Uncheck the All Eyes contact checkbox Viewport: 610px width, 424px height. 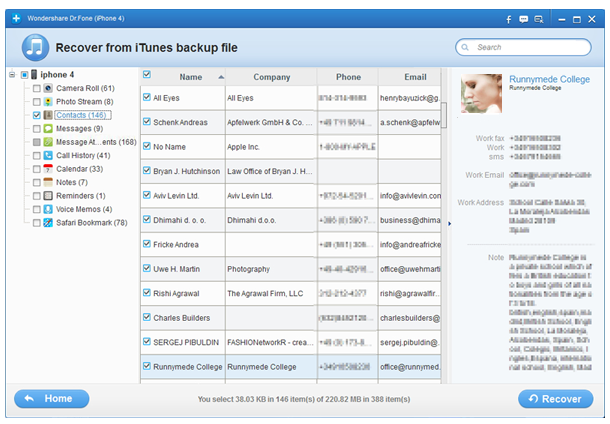point(147,97)
